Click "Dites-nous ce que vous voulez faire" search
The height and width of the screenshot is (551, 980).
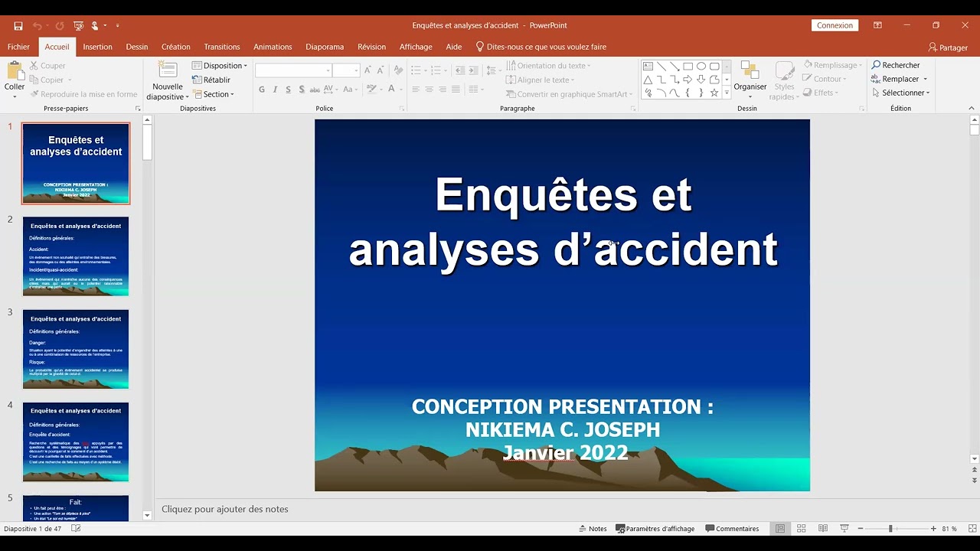tap(541, 47)
